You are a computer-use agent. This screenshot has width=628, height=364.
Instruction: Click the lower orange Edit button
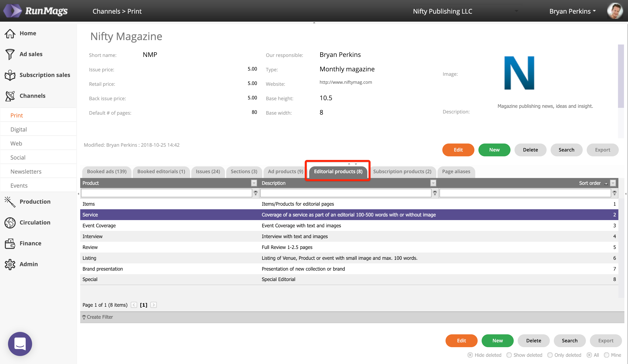pos(461,341)
